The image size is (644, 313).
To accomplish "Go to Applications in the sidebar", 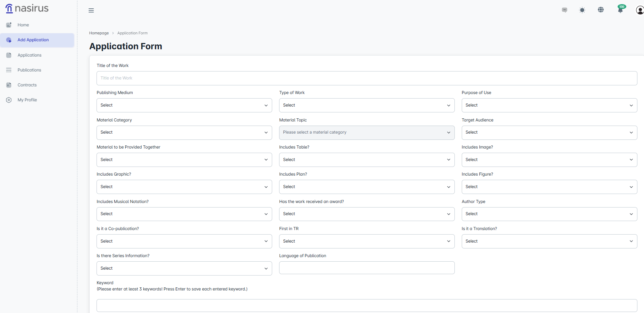I will (30, 55).
